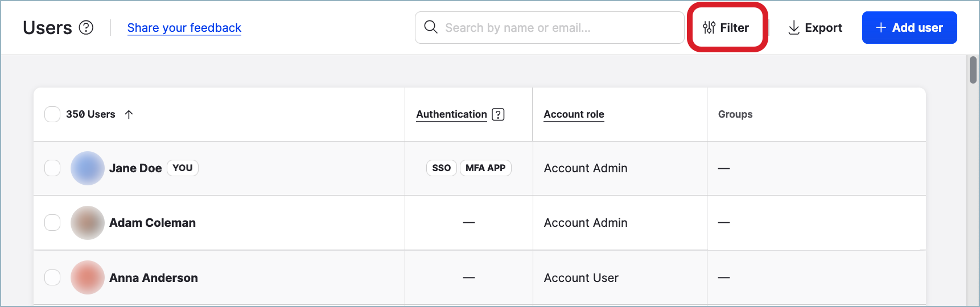Sort by Account role column header
The height and width of the screenshot is (307, 980).
coord(574,114)
